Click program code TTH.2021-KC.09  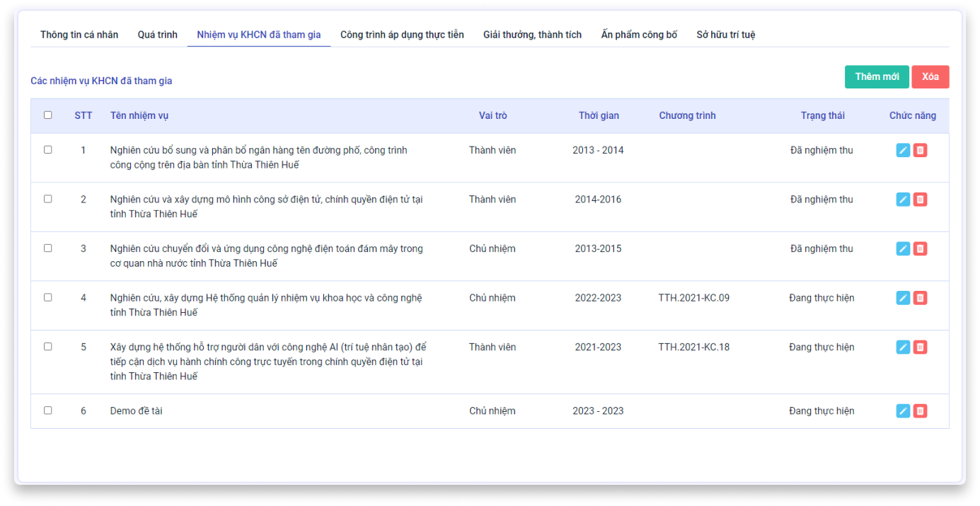(x=693, y=298)
